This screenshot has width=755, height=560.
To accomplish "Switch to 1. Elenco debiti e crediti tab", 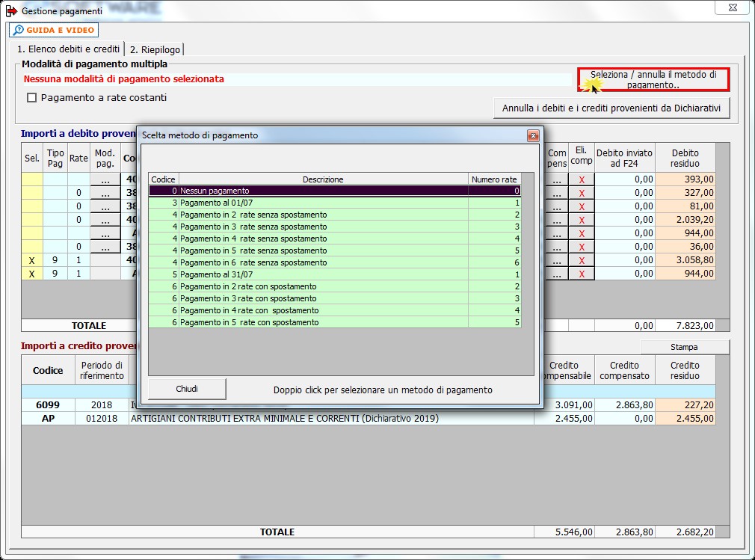I will pyautogui.click(x=68, y=49).
